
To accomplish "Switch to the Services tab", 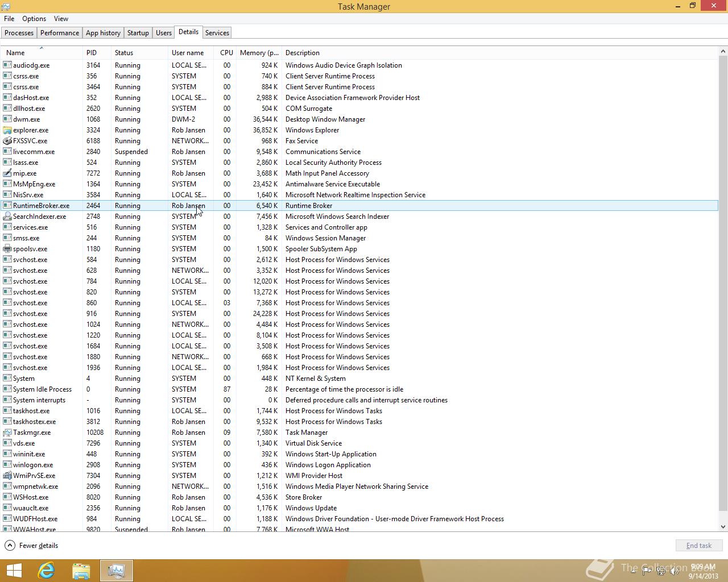I will (217, 33).
